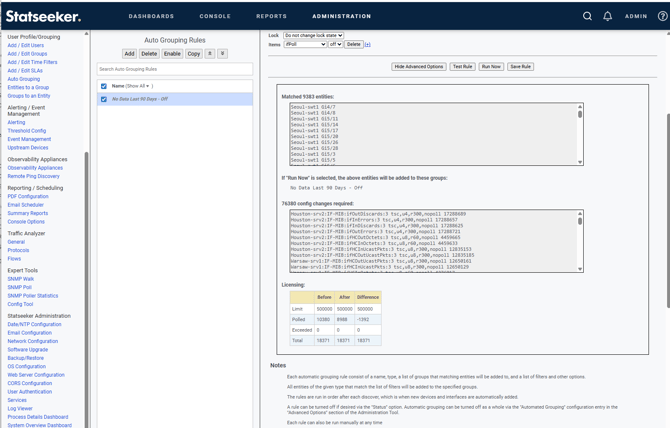Click Delete button next to items dropdowns
Image resolution: width=670 pixels, height=428 pixels.
(x=353, y=44)
